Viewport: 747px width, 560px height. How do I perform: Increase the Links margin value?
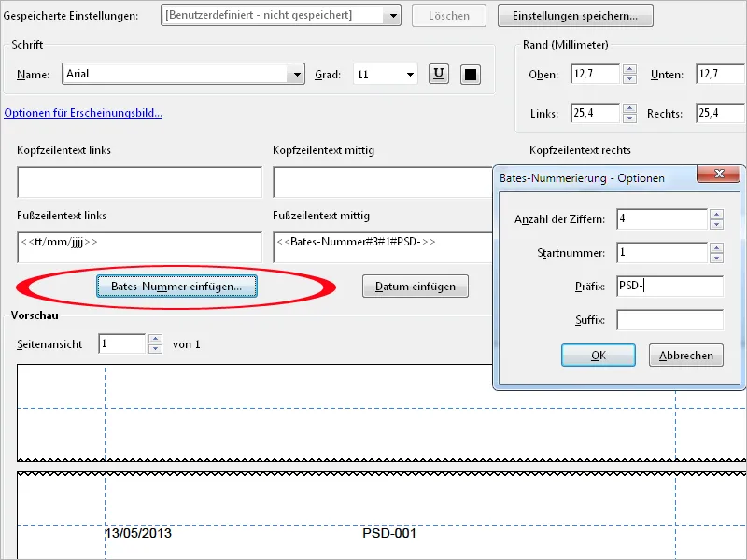tap(629, 108)
